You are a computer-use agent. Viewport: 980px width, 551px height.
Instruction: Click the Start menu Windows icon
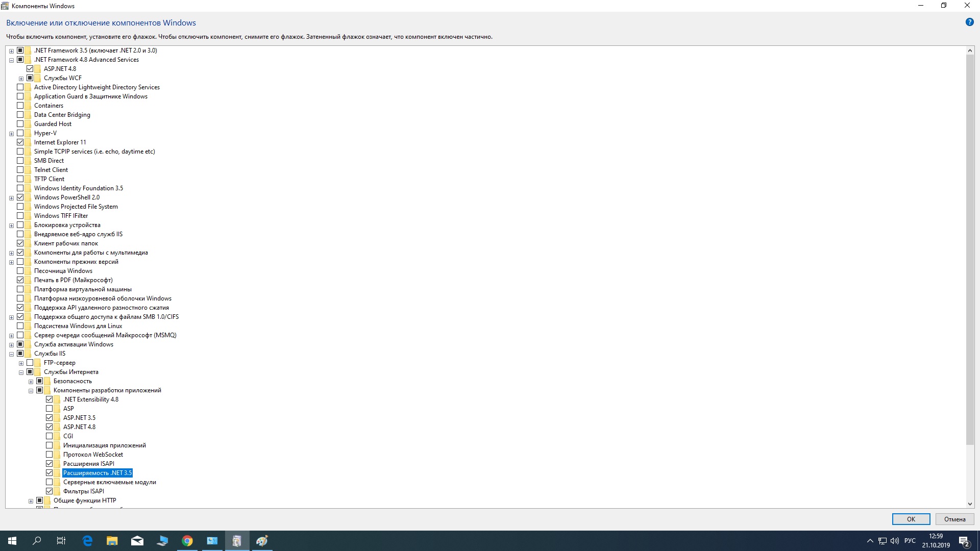12,540
